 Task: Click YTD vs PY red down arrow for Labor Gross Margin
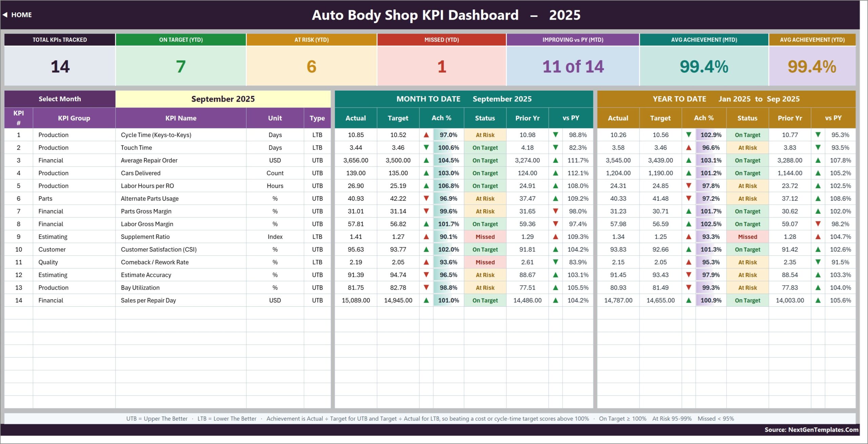818,224
